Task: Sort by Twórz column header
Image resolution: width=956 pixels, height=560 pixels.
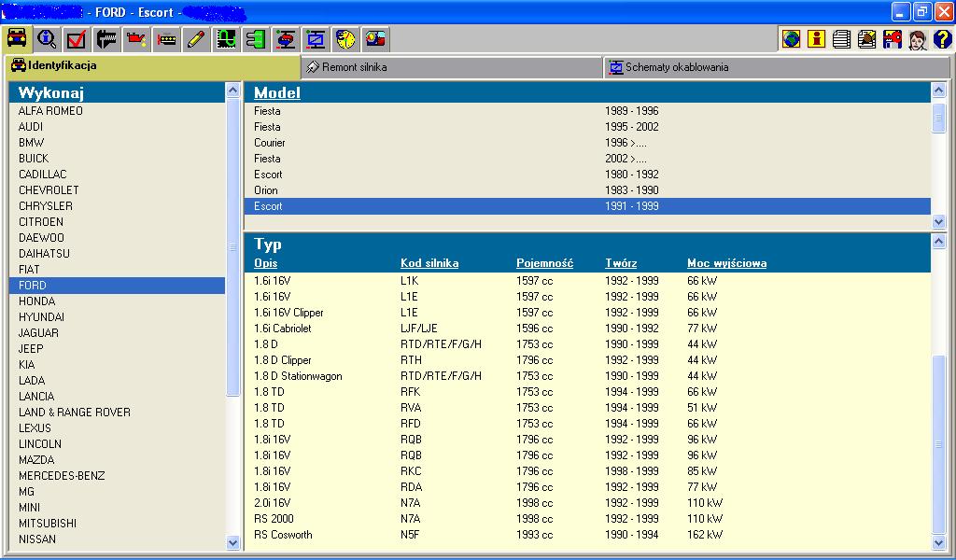Action: [621, 263]
